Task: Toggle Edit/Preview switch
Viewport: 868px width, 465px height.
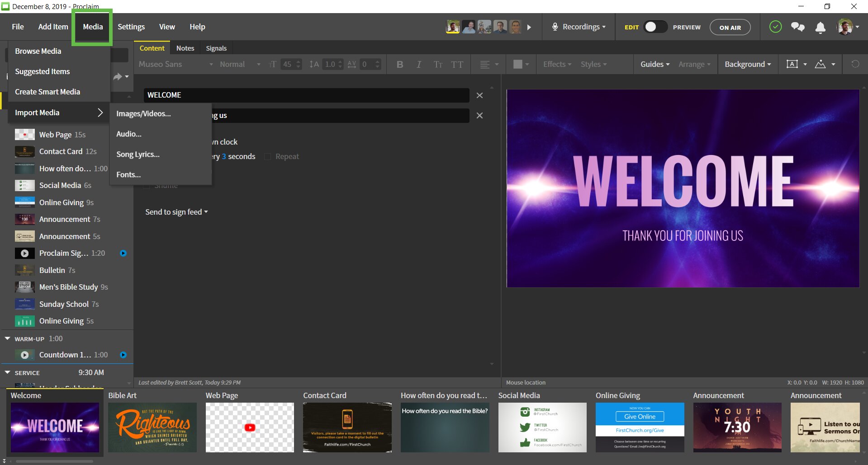Action: pyautogui.click(x=655, y=27)
